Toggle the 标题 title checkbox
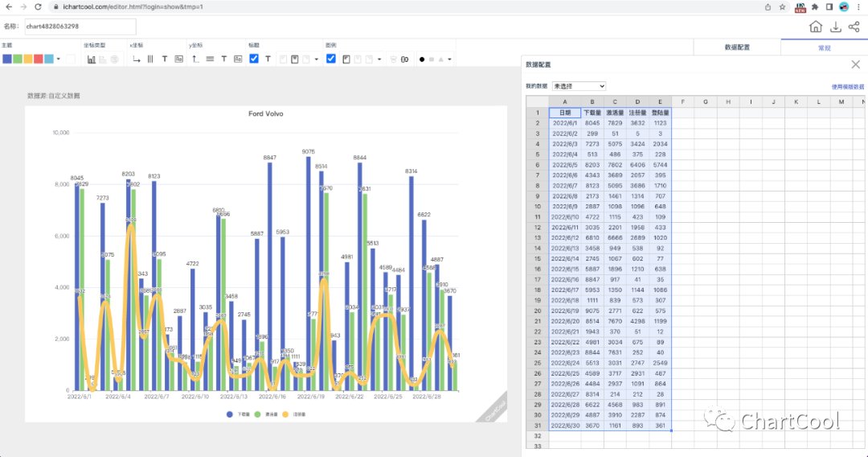868x457 pixels. tap(254, 59)
